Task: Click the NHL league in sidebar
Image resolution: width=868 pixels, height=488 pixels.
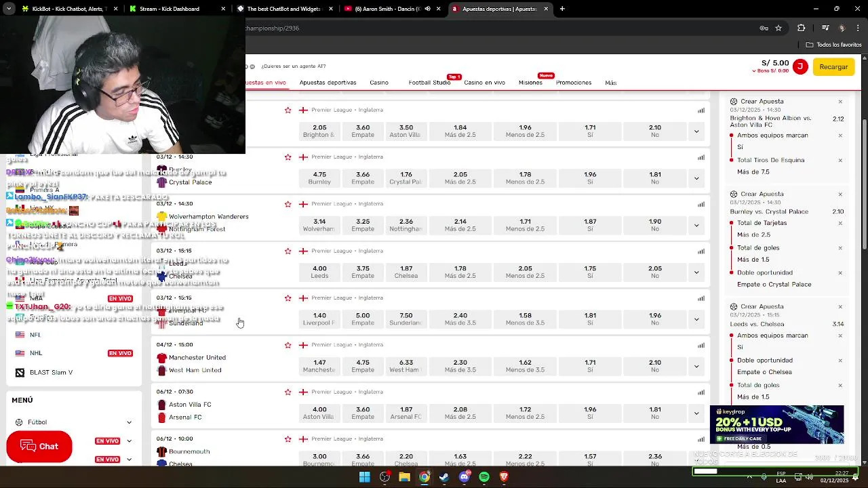Action: pos(36,353)
